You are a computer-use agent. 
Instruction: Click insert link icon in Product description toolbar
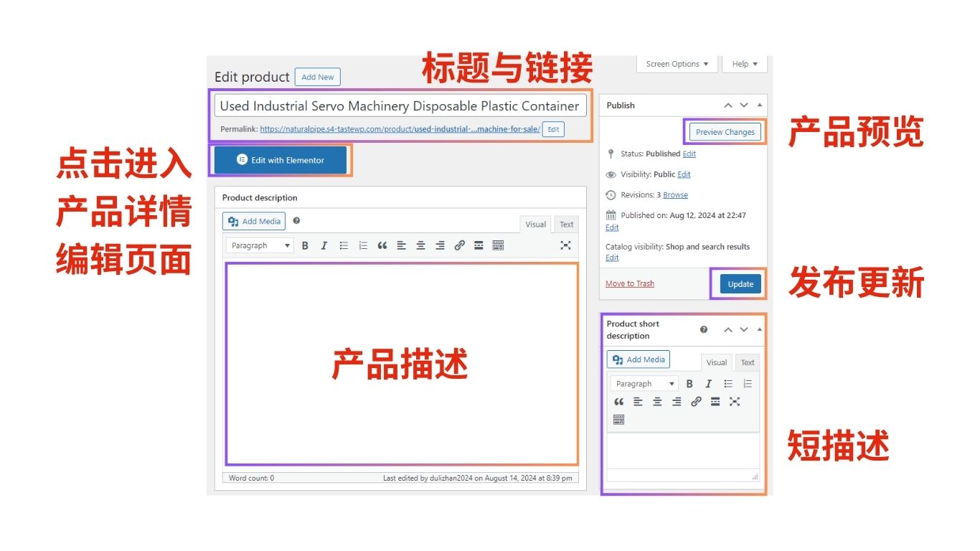[x=459, y=245]
